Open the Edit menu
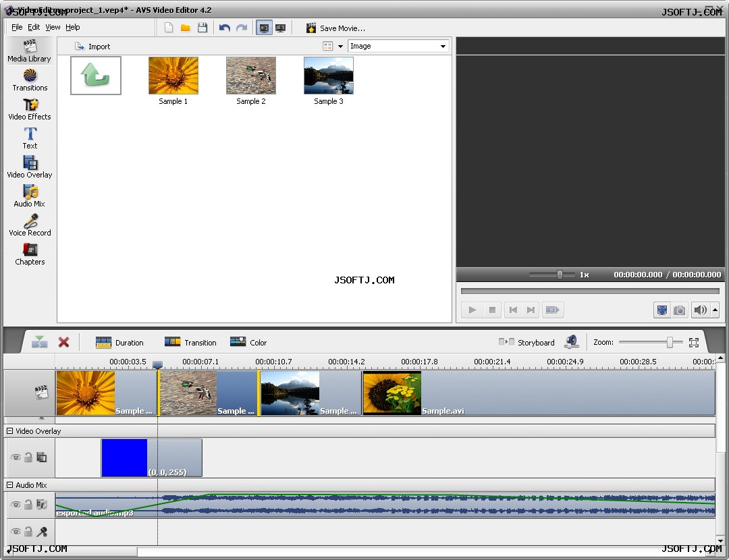 coord(34,27)
